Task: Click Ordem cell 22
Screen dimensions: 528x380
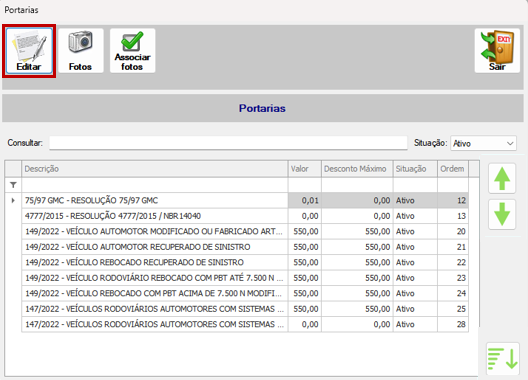Action: [453, 262]
